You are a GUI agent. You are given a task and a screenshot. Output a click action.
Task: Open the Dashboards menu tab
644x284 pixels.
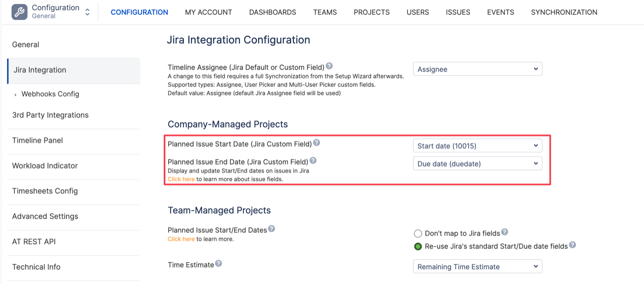pos(272,12)
